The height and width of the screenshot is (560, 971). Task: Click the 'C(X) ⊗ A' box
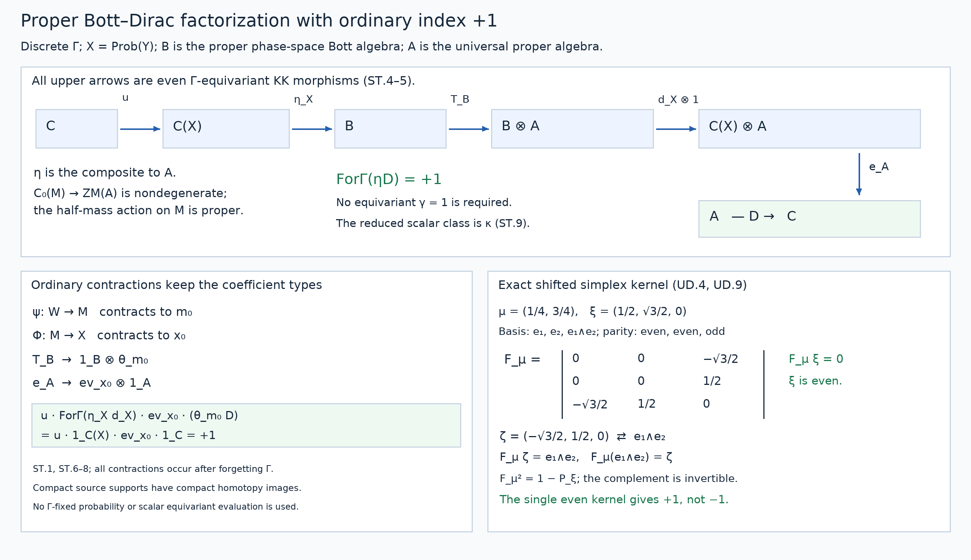[809, 128]
